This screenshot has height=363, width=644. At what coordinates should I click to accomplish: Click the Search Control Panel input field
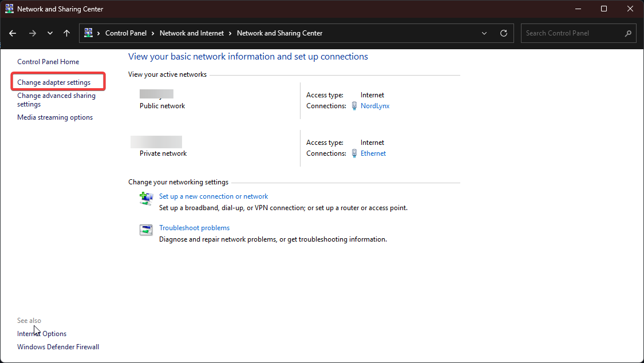pyautogui.click(x=567, y=33)
